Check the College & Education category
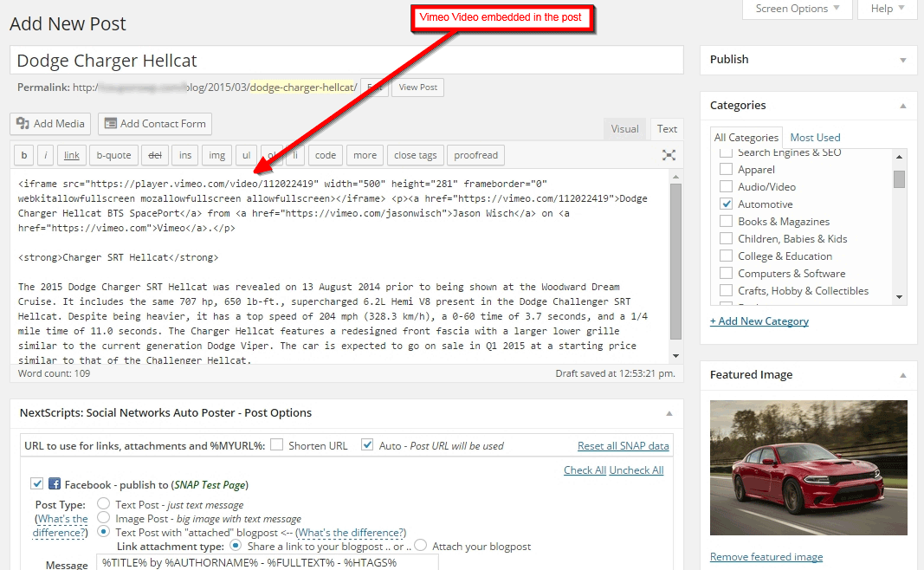The image size is (924, 570). [x=727, y=256]
